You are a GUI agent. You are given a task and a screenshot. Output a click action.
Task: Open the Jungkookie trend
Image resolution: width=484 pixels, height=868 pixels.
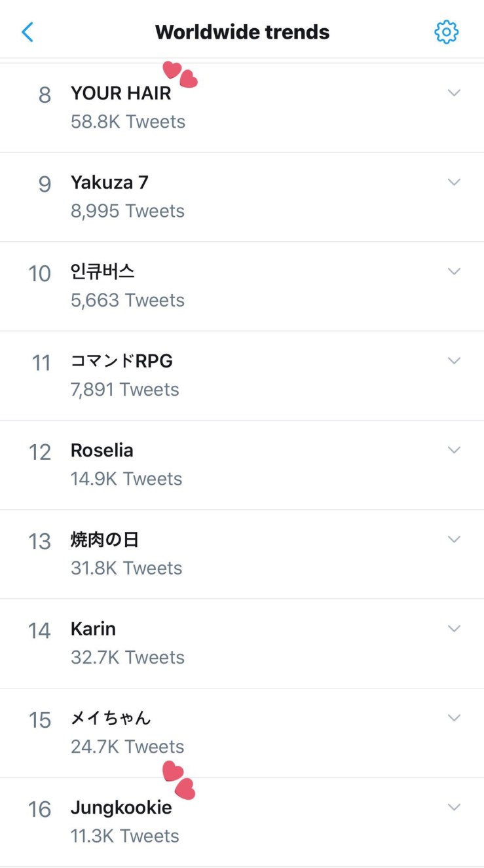point(121,808)
